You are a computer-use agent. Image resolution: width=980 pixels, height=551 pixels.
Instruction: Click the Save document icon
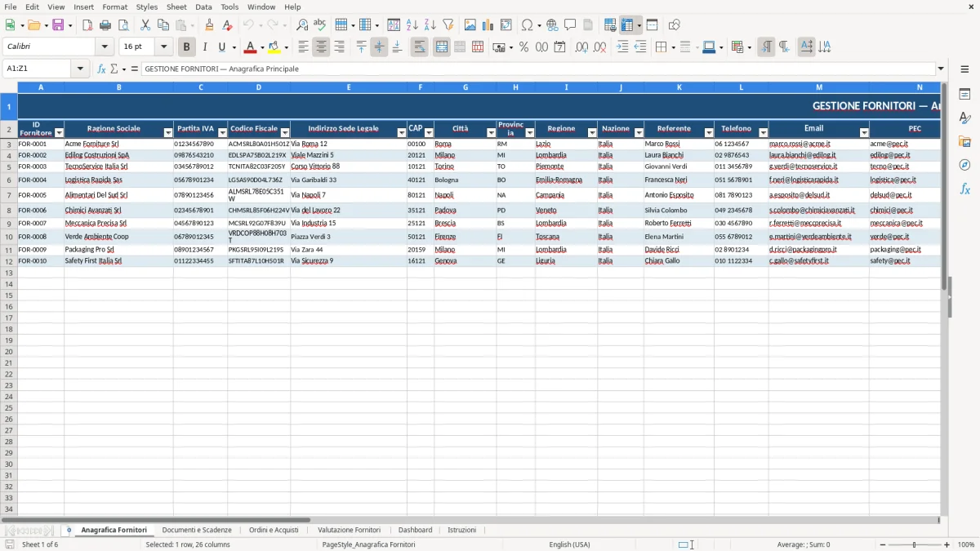(58, 25)
